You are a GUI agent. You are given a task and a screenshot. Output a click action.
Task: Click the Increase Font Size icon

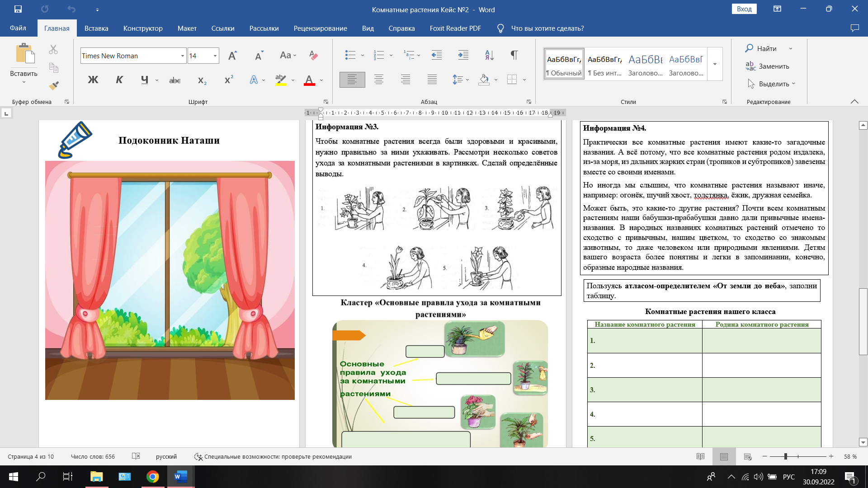[232, 56]
